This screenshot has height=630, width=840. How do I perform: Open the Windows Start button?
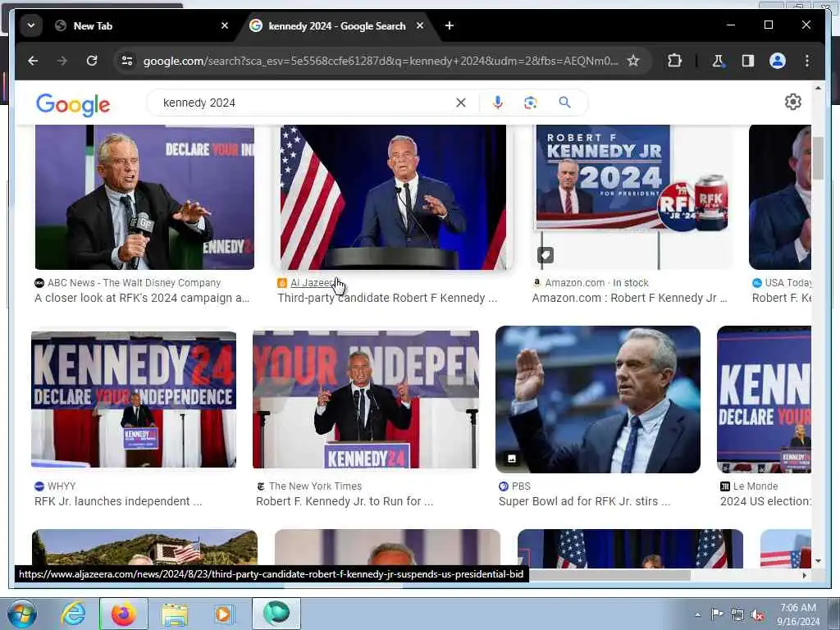click(x=22, y=614)
